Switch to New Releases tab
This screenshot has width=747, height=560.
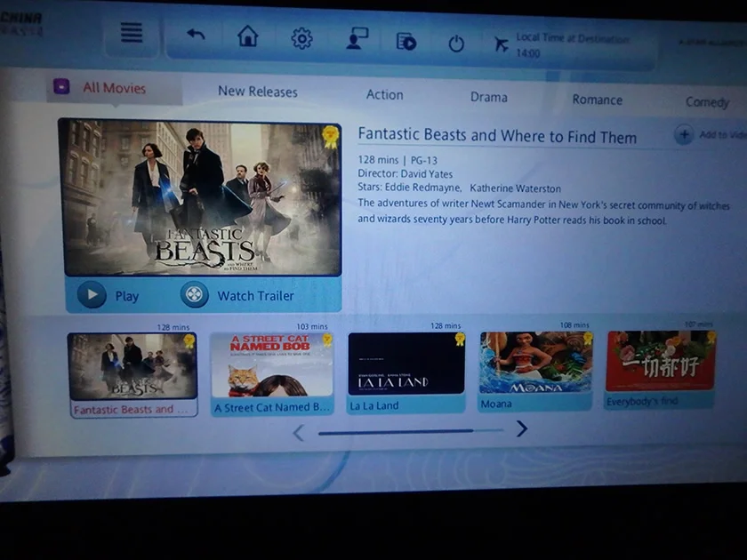coord(258,92)
